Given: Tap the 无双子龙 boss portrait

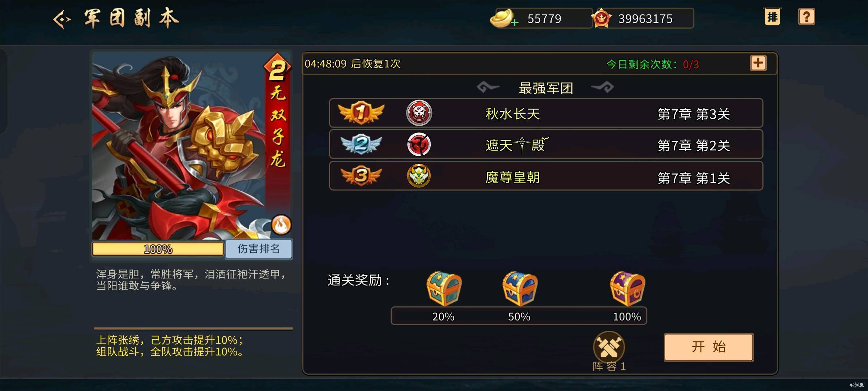Looking at the screenshot, I should pos(191,146).
